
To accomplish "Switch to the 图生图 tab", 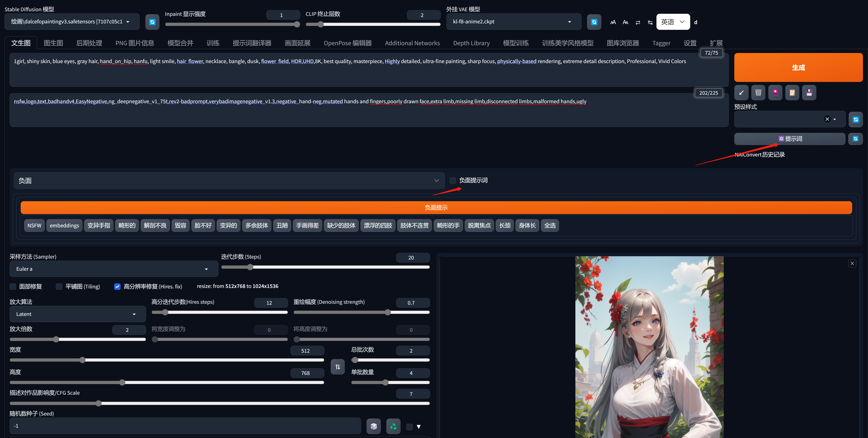I will pos(53,43).
